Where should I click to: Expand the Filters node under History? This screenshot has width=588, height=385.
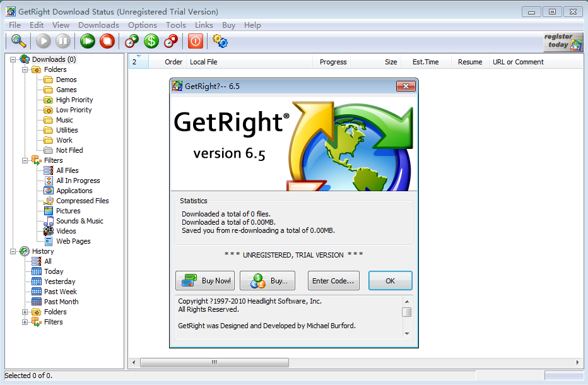pos(25,323)
